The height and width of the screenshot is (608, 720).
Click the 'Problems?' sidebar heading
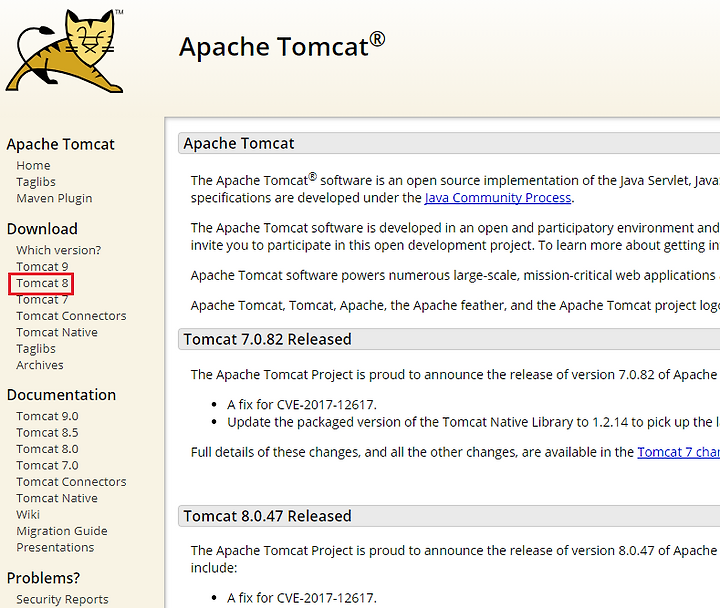(43, 578)
